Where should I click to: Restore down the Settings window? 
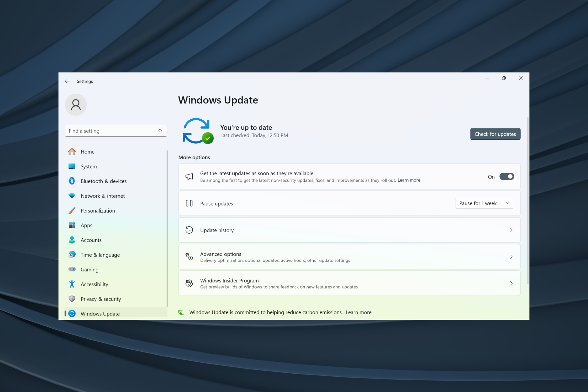pos(503,78)
